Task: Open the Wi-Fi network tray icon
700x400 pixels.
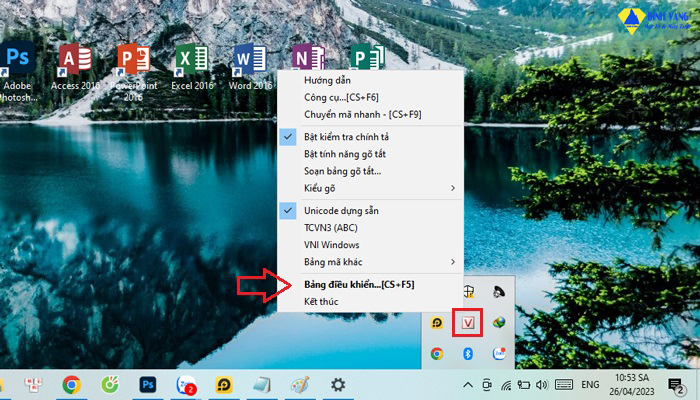Action: tap(506, 385)
